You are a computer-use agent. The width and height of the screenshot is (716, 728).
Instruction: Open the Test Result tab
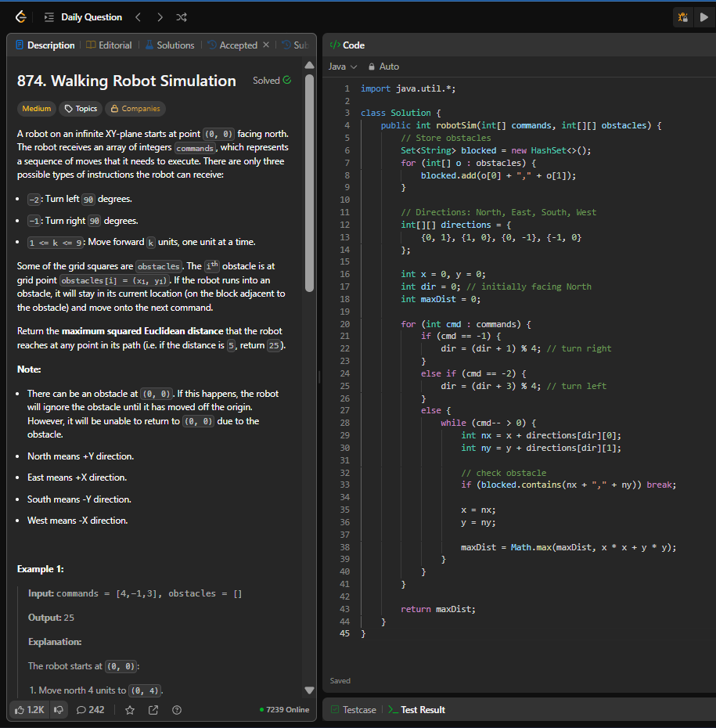pyautogui.click(x=417, y=709)
